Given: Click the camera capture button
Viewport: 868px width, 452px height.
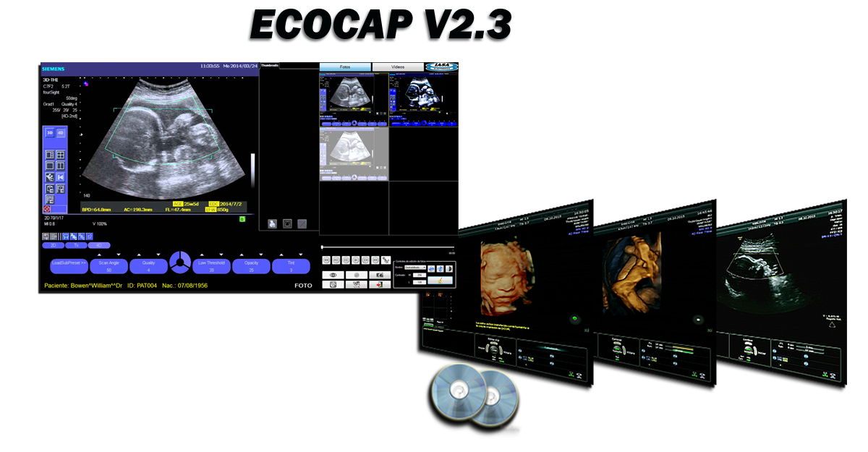Looking at the screenshot, I should [380, 275].
